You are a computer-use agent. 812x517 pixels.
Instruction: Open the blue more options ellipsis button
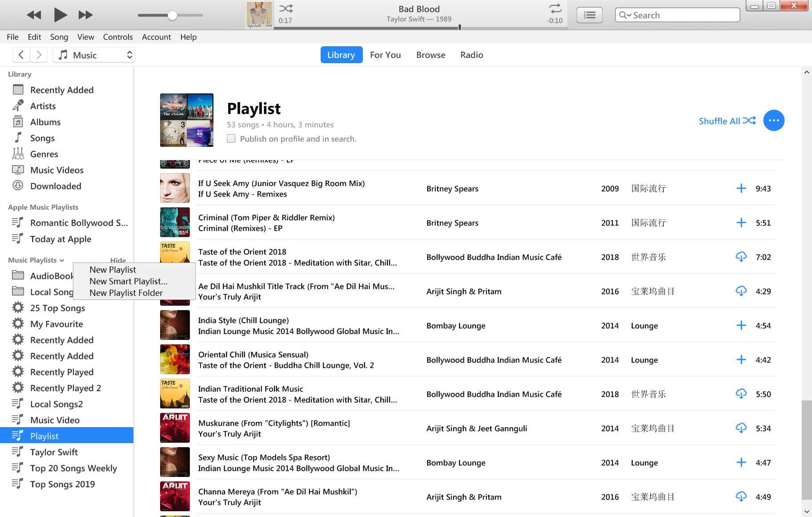pyautogui.click(x=774, y=120)
